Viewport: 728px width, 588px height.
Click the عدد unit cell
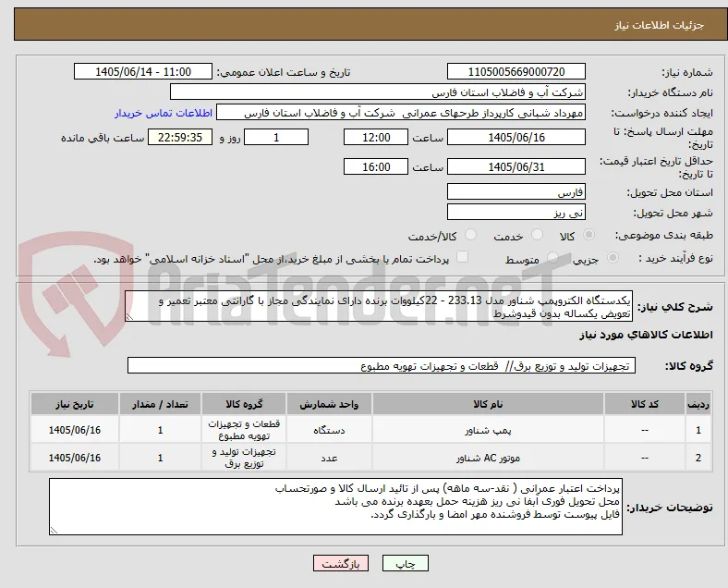[x=329, y=458]
